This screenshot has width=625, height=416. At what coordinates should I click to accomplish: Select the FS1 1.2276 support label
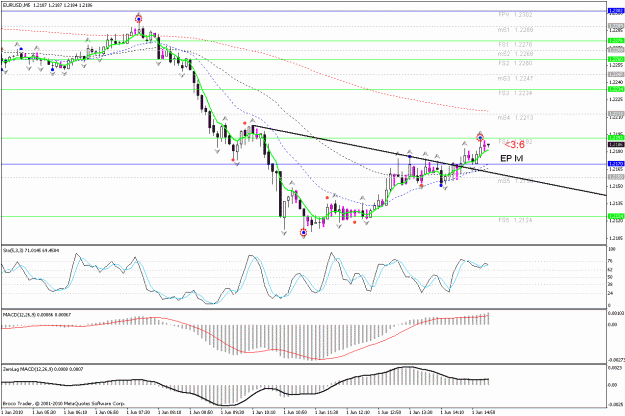(515, 45)
